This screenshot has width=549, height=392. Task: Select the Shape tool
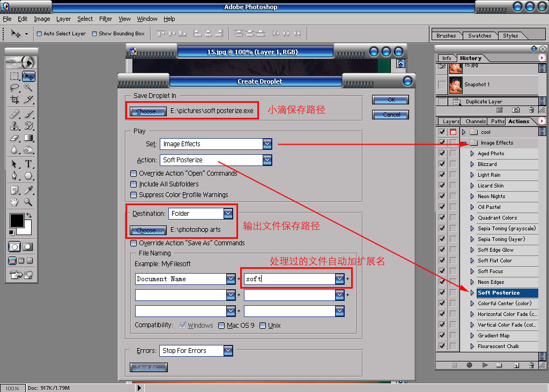tap(28, 176)
